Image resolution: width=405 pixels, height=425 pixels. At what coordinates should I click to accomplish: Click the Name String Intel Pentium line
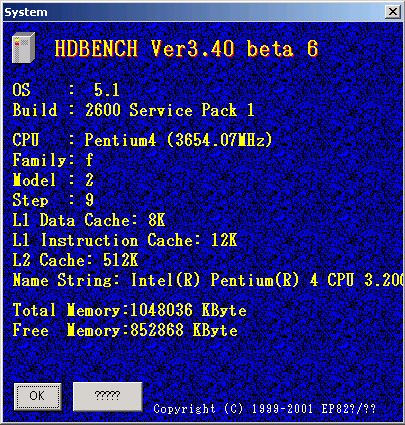207,280
